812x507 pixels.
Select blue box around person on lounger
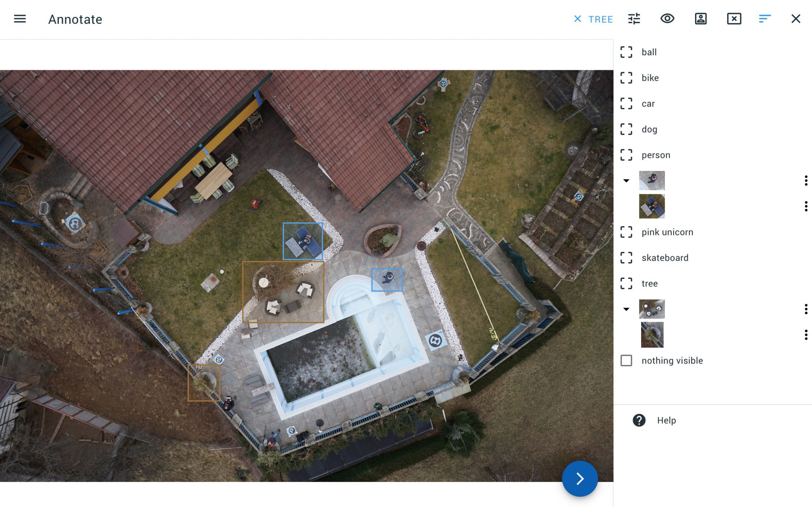click(x=303, y=241)
